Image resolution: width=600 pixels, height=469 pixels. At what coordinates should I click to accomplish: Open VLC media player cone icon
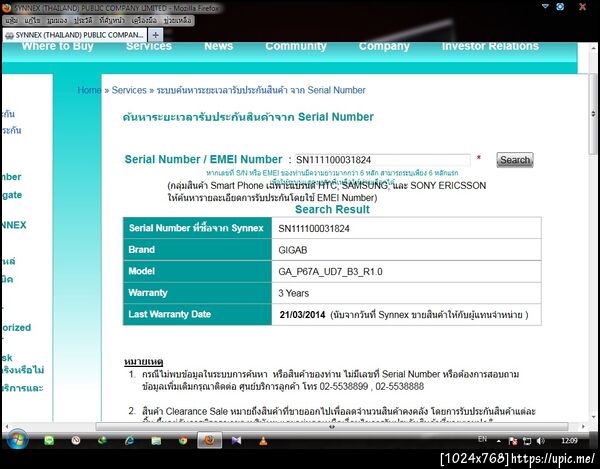click(263, 441)
